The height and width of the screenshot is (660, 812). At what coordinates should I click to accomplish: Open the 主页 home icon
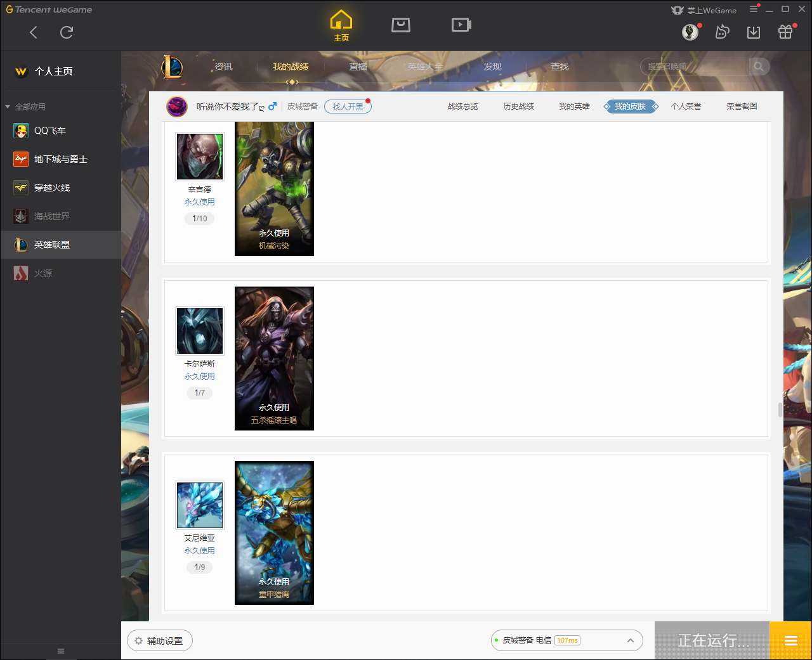click(x=341, y=26)
